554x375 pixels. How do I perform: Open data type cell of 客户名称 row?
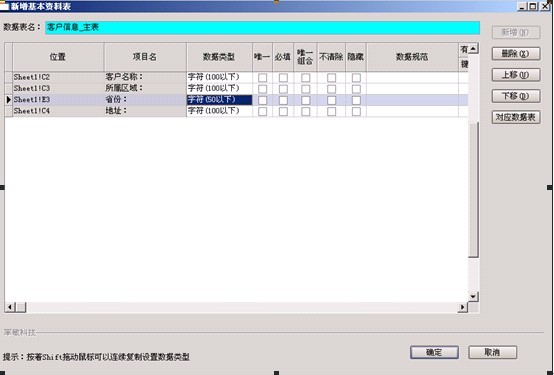tap(219, 77)
